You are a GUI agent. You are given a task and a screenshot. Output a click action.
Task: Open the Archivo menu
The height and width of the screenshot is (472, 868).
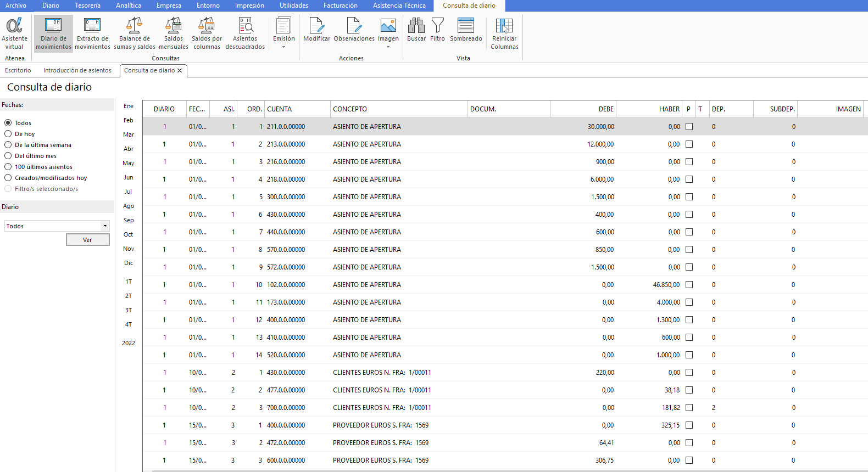[x=16, y=5]
